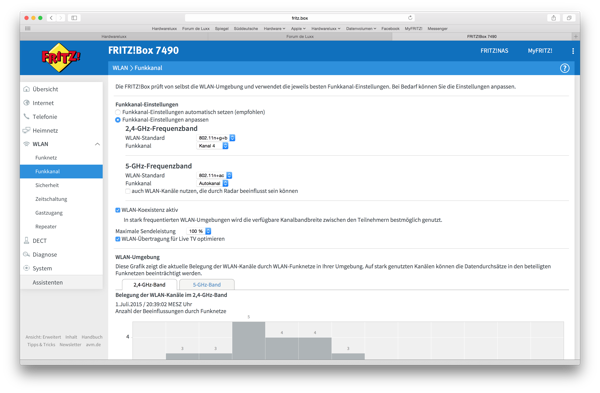Reload page via address bar icon
The height and width of the screenshot is (393, 600).
(x=410, y=18)
